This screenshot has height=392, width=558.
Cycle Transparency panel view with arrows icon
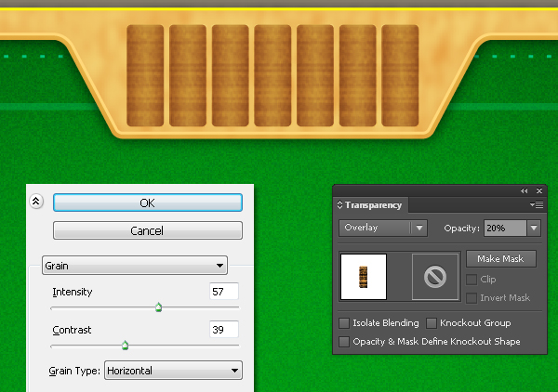(x=339, y=204)
